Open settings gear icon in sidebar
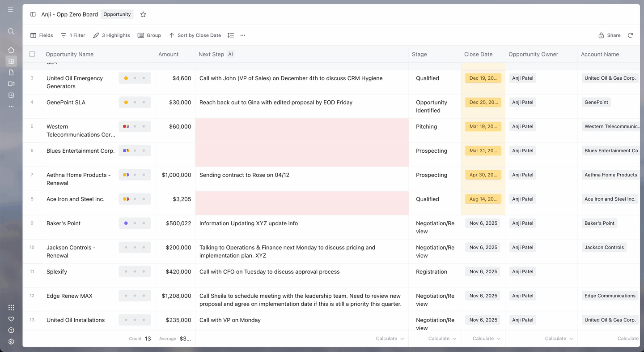Image resolution: width=644 pixels, height=352 pixels. (x=11, y=341)
